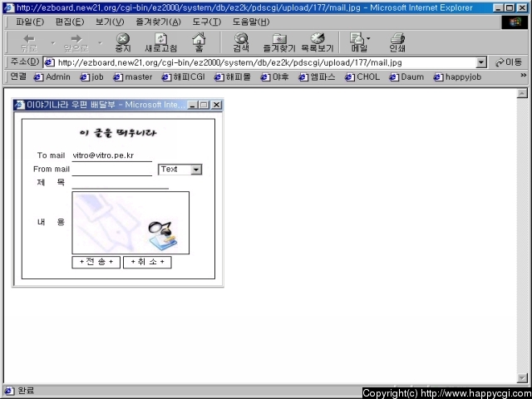The width and height of the screenshot is (532, 399).
Task: Click the Back (뒤로) toolbar button
Action: pos(29,42)
